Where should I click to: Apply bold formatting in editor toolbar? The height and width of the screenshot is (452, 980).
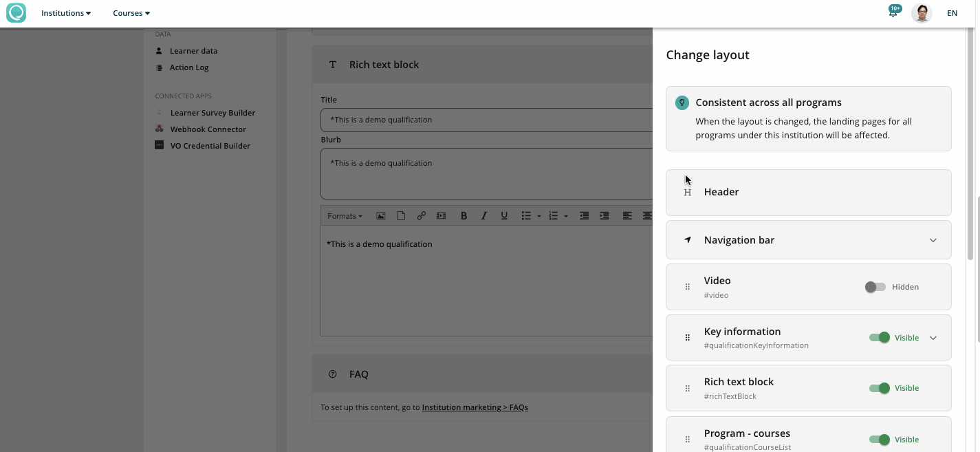coord(464,216)
